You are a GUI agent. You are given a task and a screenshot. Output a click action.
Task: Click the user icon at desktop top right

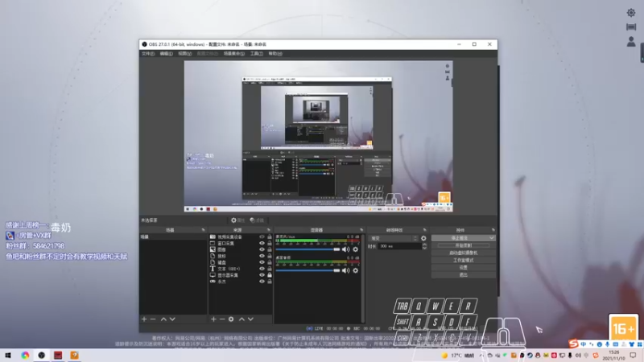[x=631, y=42]
